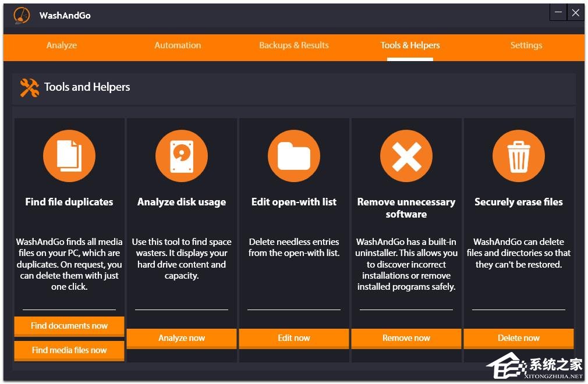Screen dimensions: 588x384
Task: Click the Tools and Helpers section title
Action: [87, 87]
